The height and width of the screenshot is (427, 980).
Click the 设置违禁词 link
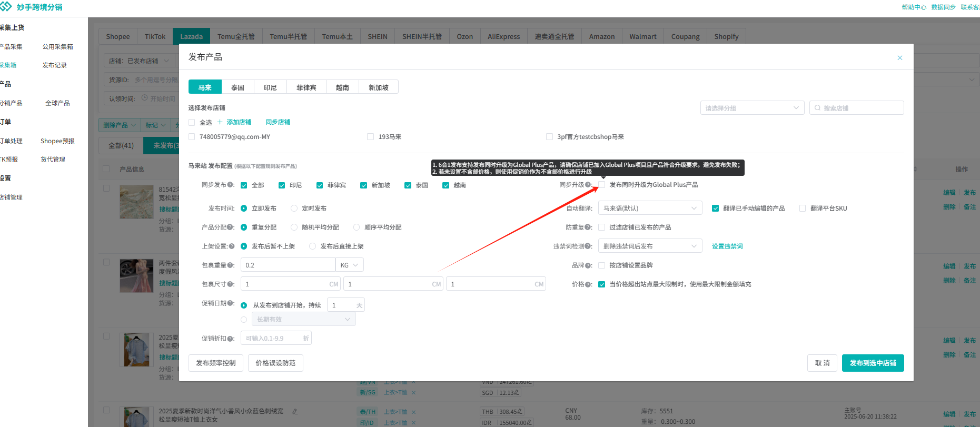coord(727,246)
